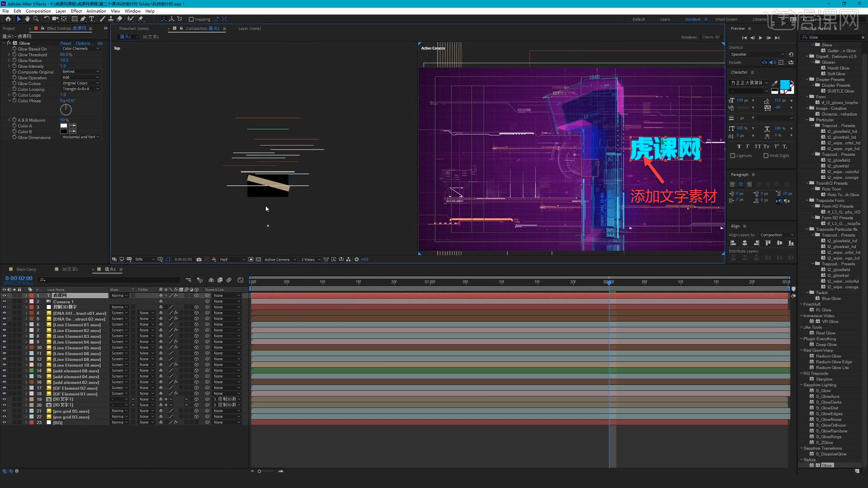Click Faux Bold in Character panel
Image resolution: width=868 pixels, height=488 pixels.
click(x=739, y=146)
